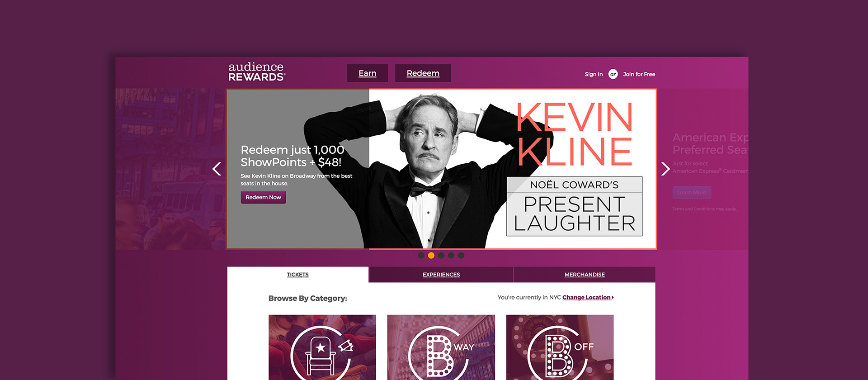Select the fifth carousel dot
This screenshot has height=380, width=868.
point(461,256)
